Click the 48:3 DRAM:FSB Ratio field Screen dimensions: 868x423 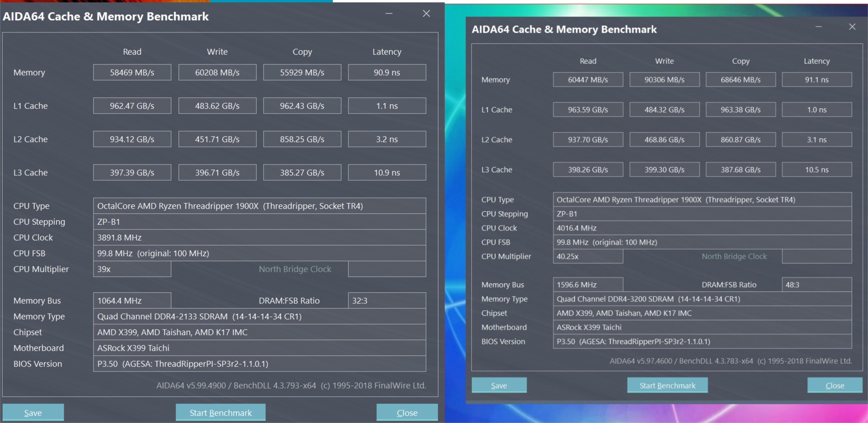click(x=817, y=285)
